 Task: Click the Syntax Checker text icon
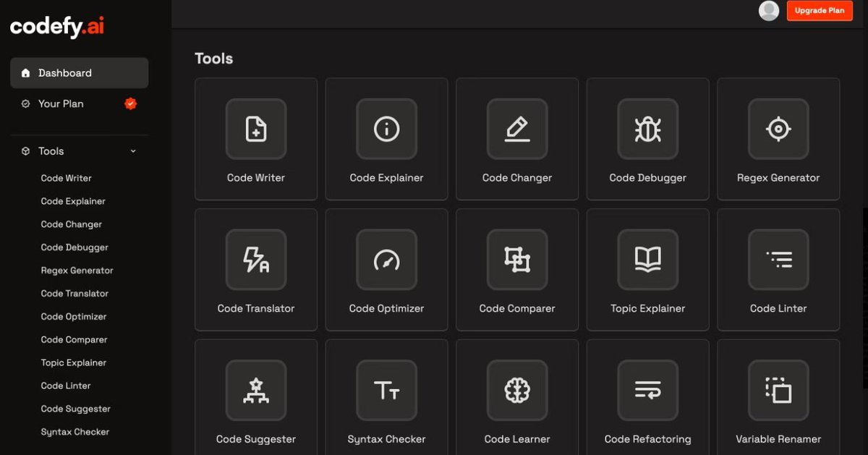click(x=386, y=391)
